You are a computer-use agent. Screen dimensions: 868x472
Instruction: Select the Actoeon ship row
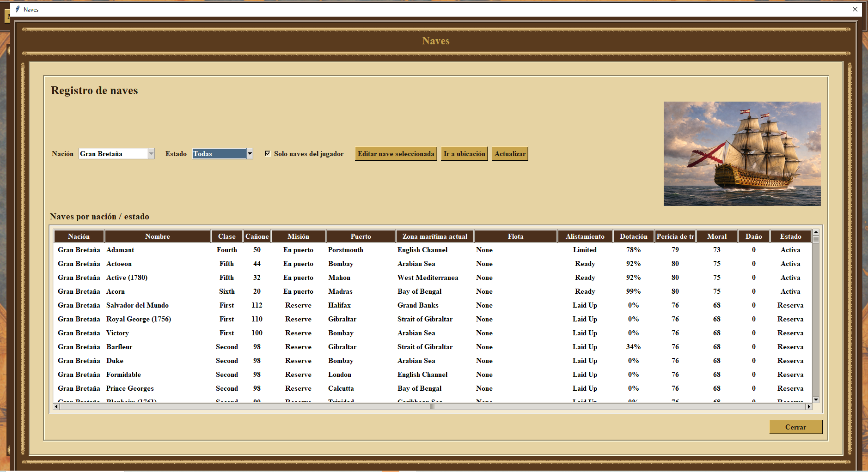coord(433,264)
